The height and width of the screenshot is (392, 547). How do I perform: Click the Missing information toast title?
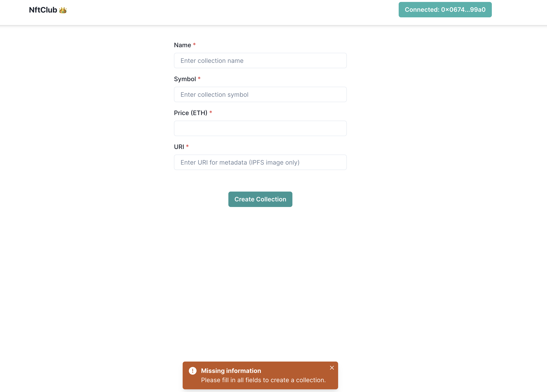click(231, 371)
